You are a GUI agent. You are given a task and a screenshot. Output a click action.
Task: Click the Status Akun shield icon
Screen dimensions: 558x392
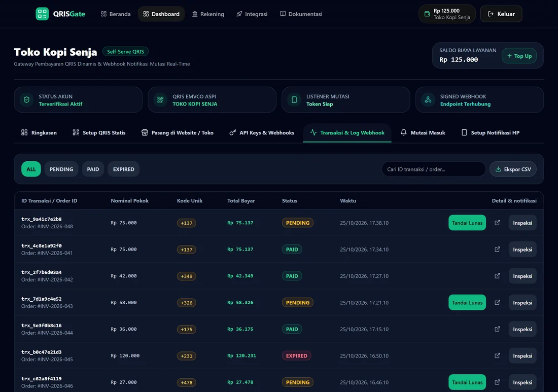(x=27, y=100)
